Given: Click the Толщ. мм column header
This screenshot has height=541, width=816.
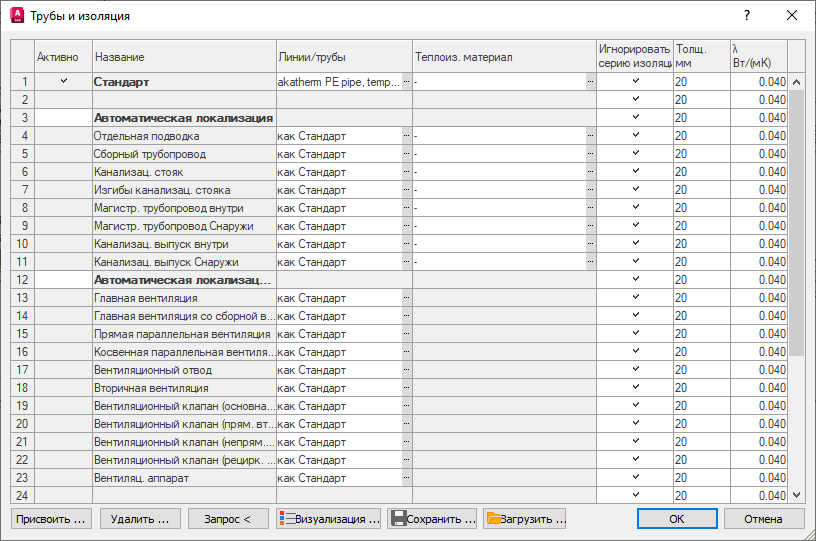Looking at the screenshot, I should coord(702,57).
